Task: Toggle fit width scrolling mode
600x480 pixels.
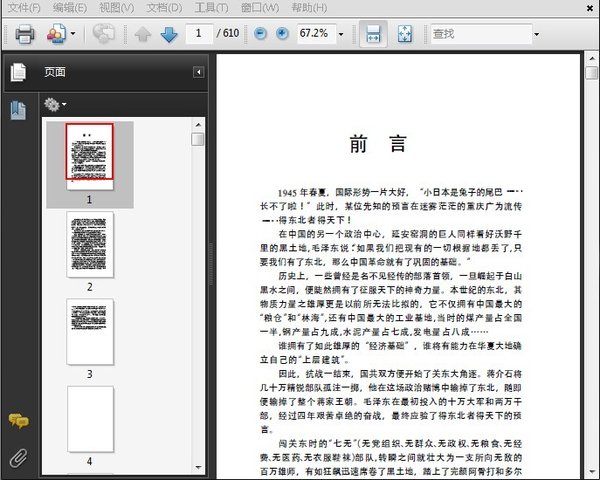Action: (373, 34)
